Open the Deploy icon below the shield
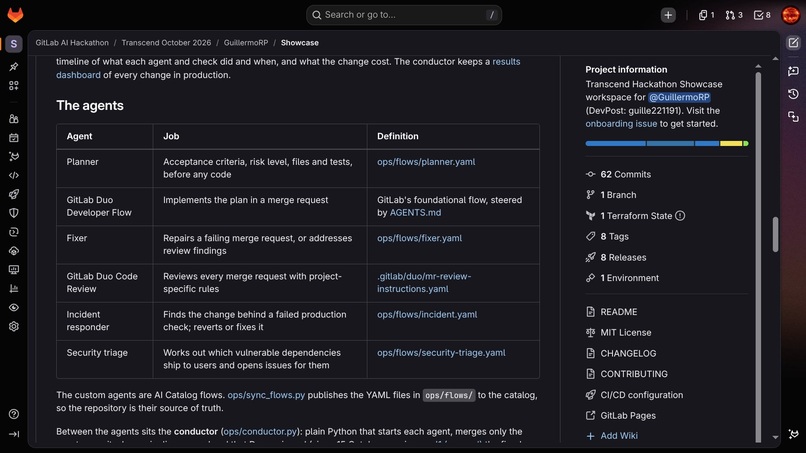Image resolution: width=806 pixels, height=453 pixels. [14, 232]
